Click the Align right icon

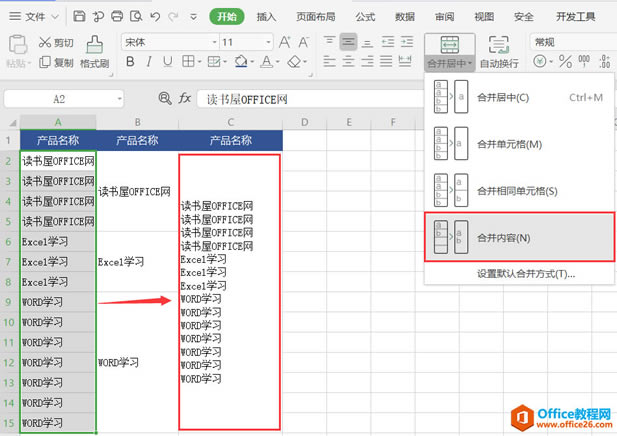(x=367, y=61)
